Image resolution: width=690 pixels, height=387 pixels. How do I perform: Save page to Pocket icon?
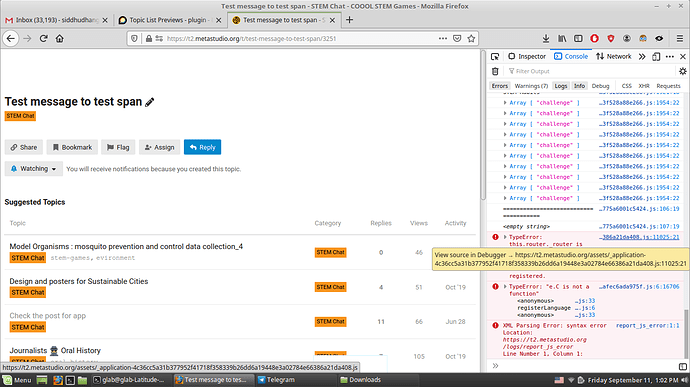(457, 39)
